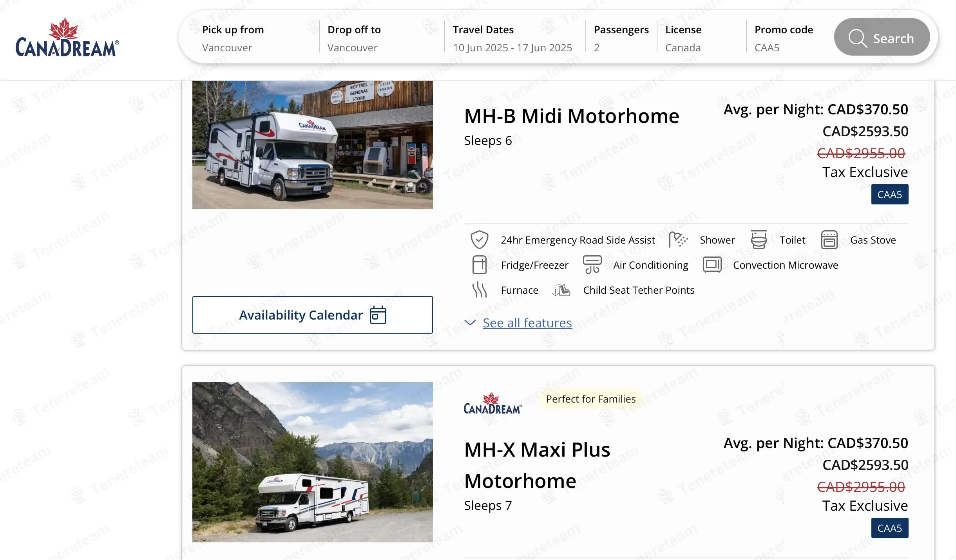Expand See all features link
The width and height of the screenshot is (956, 560).
click(x=527, y=323)
